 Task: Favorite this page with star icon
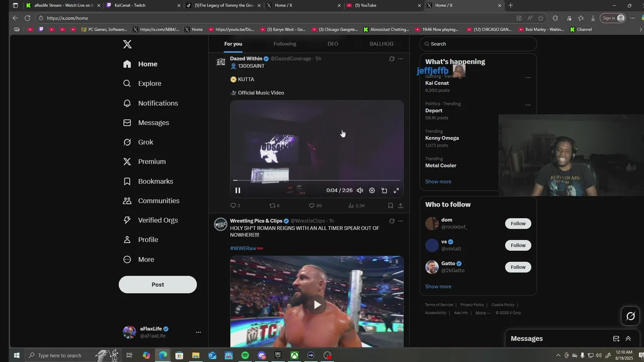[x=541, y=18]
